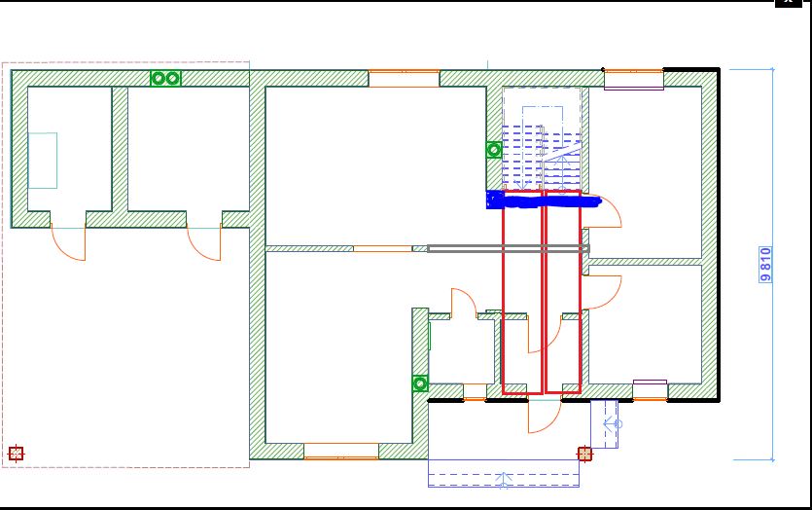812x510 pixels.
Task: Select the green circle symbol on the lower middle wall
Action: 420,383
